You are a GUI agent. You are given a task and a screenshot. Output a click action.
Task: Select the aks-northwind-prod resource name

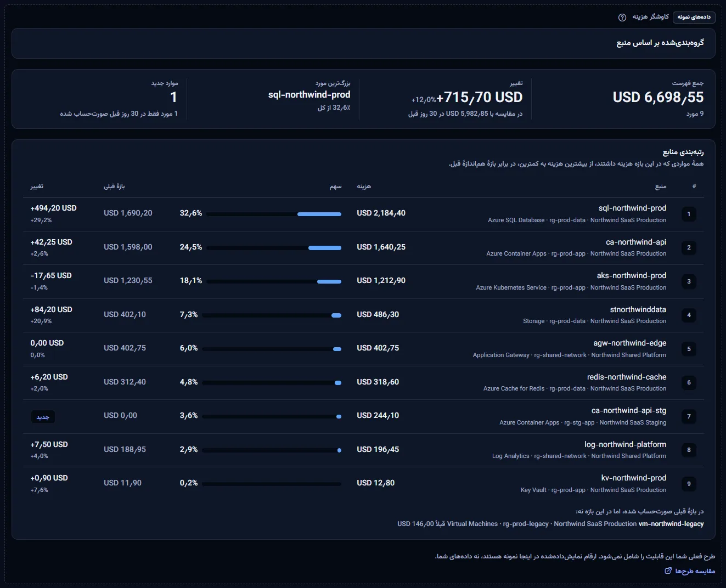[632, 275]
